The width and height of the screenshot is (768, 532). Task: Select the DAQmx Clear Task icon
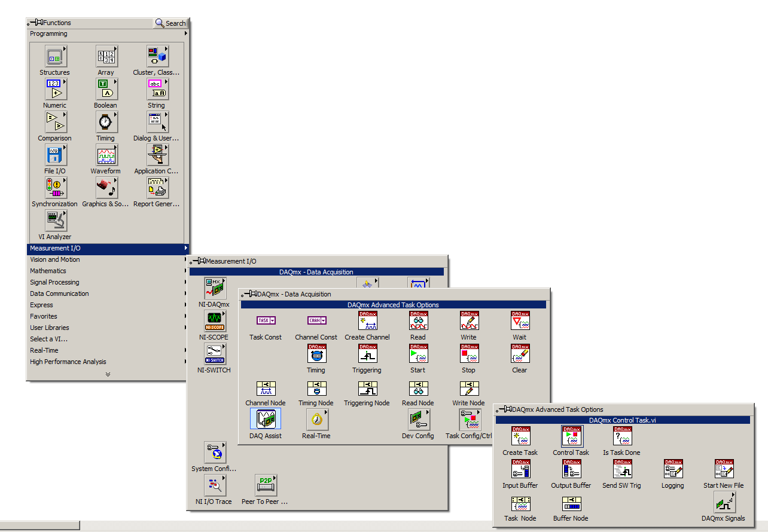tap(520, 354)
